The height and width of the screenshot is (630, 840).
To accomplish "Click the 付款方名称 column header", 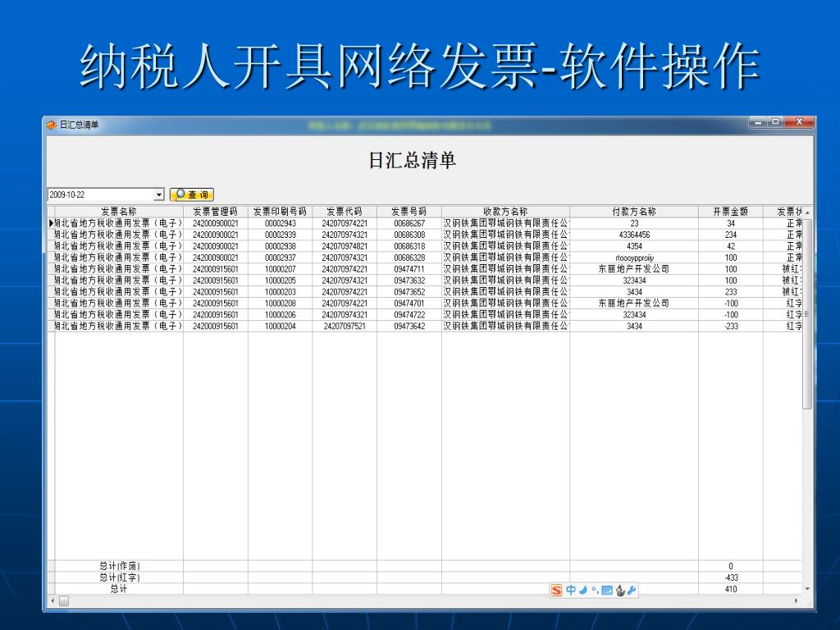I will click(634, 211).
